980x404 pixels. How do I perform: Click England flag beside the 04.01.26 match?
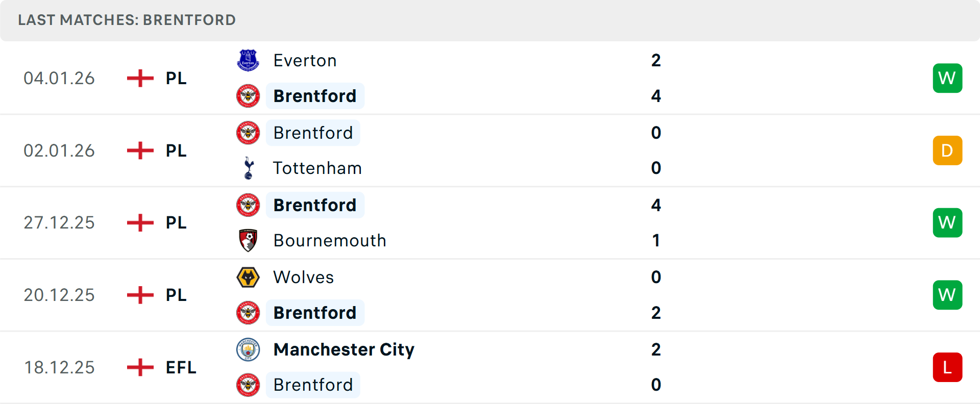pos(140,79)
